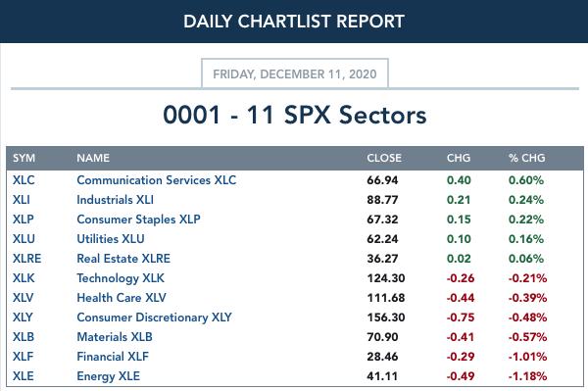Open Energy XLE name link
588x391 pixels.
pyautogui.click(x=108, y=376)
